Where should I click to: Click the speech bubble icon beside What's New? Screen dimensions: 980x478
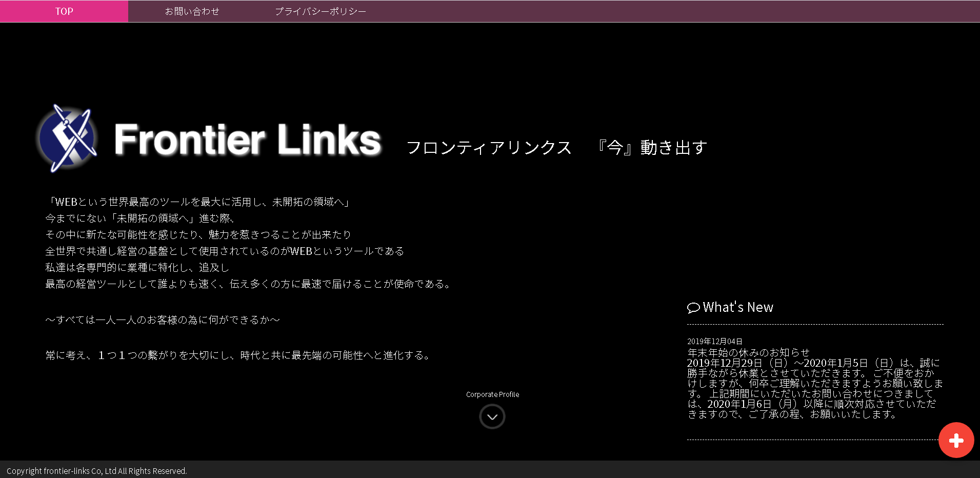tap(694, 308)
